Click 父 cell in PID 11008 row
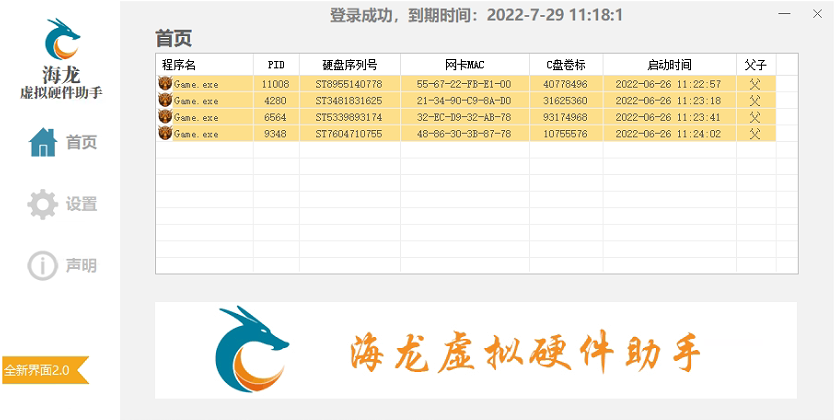 pyautogui.click(x=755, y=84)
